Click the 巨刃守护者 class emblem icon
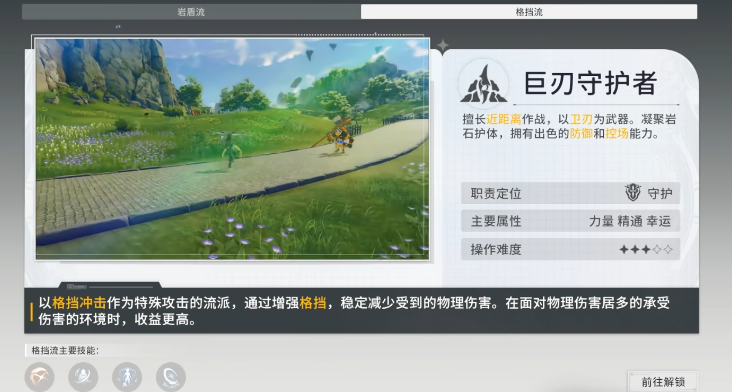This screenshot has height=392, width=732. coord(483,85)
